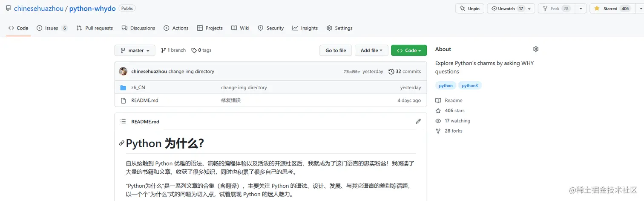Click the Go to file button
The image size is (644, 201).
[336, 50]
